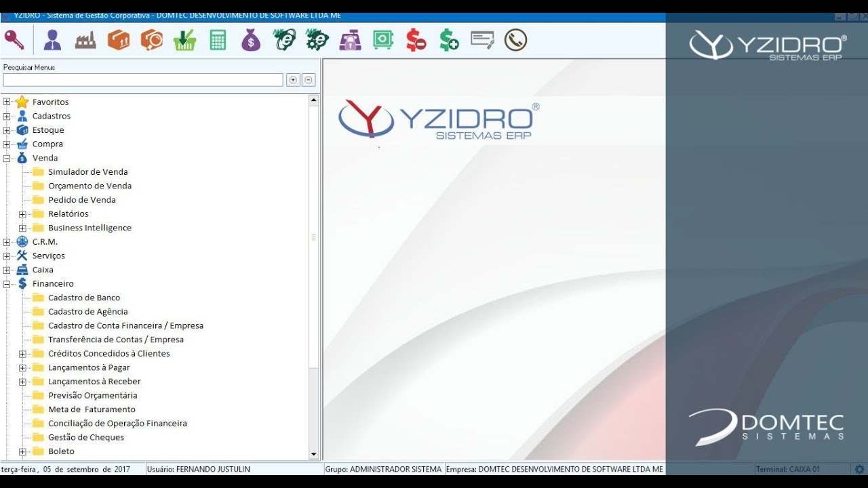Viewport: 868px width, 488px height.
Task: Click the green safe toolbar icon
Action: tap(383, 40)
